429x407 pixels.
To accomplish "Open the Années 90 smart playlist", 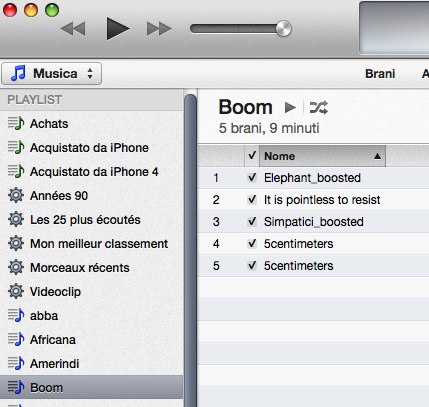I will point(59,196).
